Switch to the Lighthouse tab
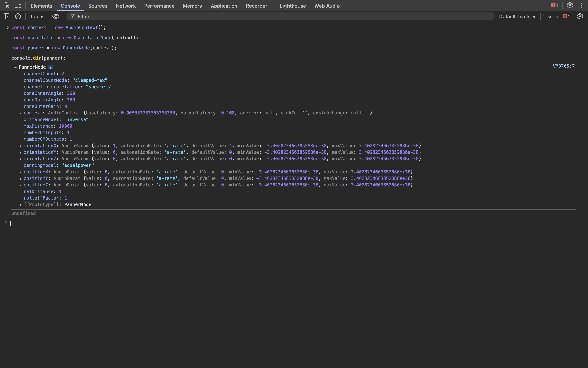Viewport: 588px width, 368px height. pyautogui.click(x=293, y=6)
